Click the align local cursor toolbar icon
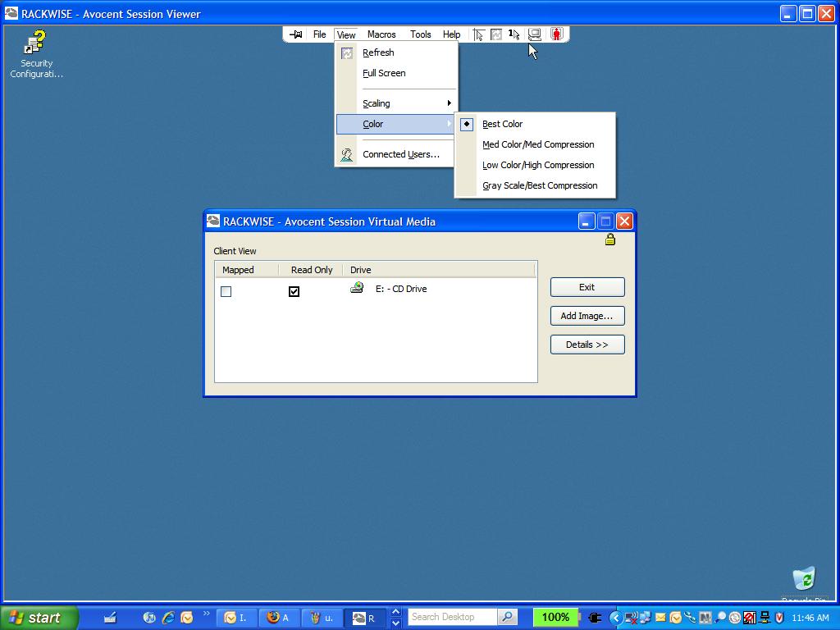Screen dimensions: 840x630 click(478, 34)
